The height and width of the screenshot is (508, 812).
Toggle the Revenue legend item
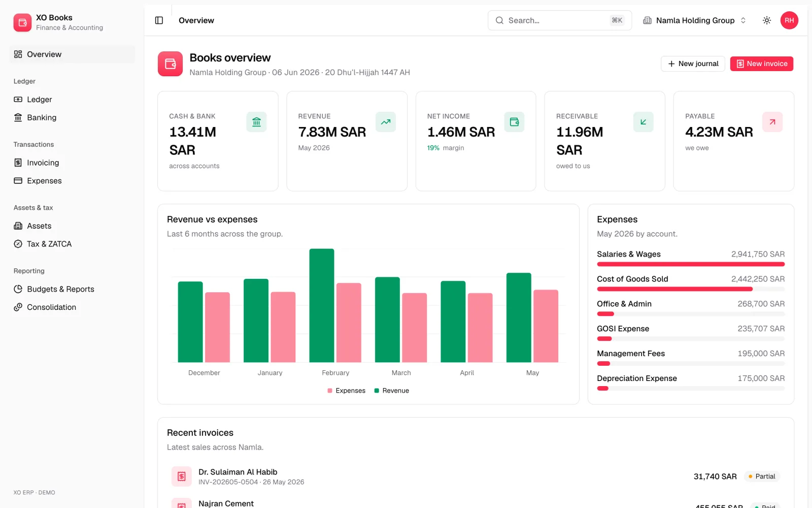pos(391,391)
